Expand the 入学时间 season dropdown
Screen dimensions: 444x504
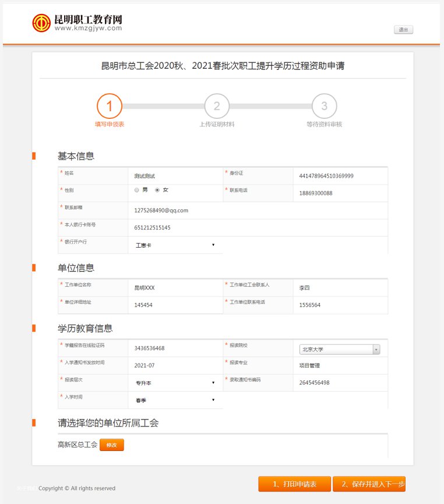[175, 400]
